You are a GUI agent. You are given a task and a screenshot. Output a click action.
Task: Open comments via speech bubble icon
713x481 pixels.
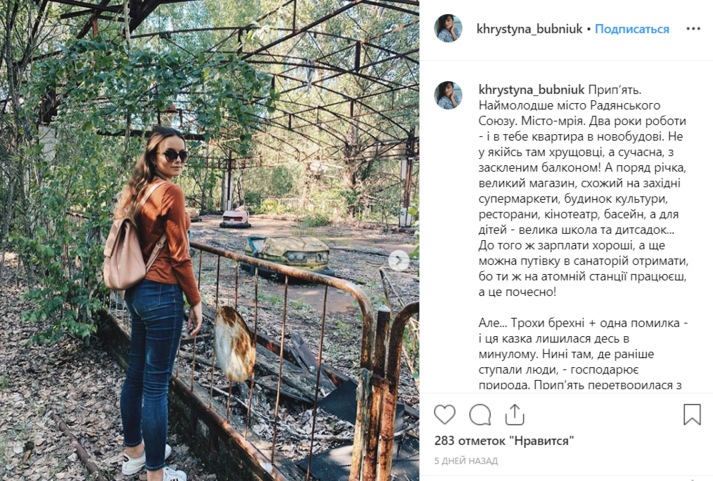coord(480,414)
